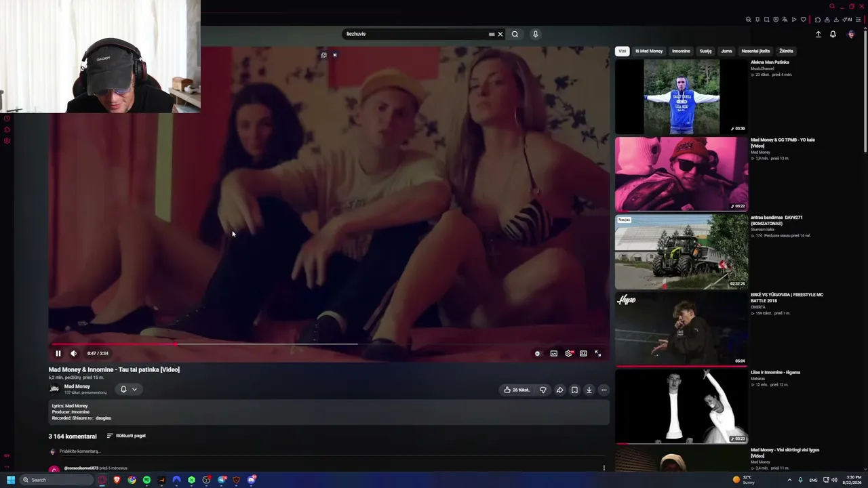Download the video
Image resolution: width=868 pixels, height=488 pixels.
coord(589,390)
